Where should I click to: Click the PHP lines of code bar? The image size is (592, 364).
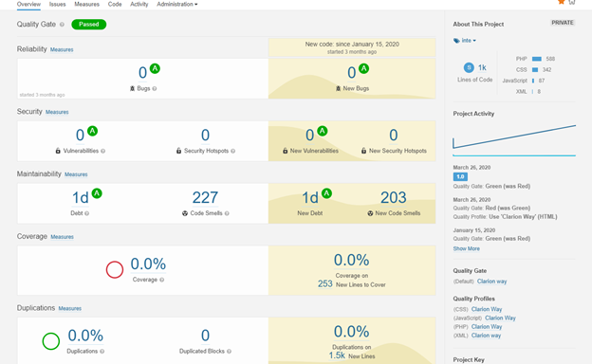pyautogui.click(x=537, y=59)
